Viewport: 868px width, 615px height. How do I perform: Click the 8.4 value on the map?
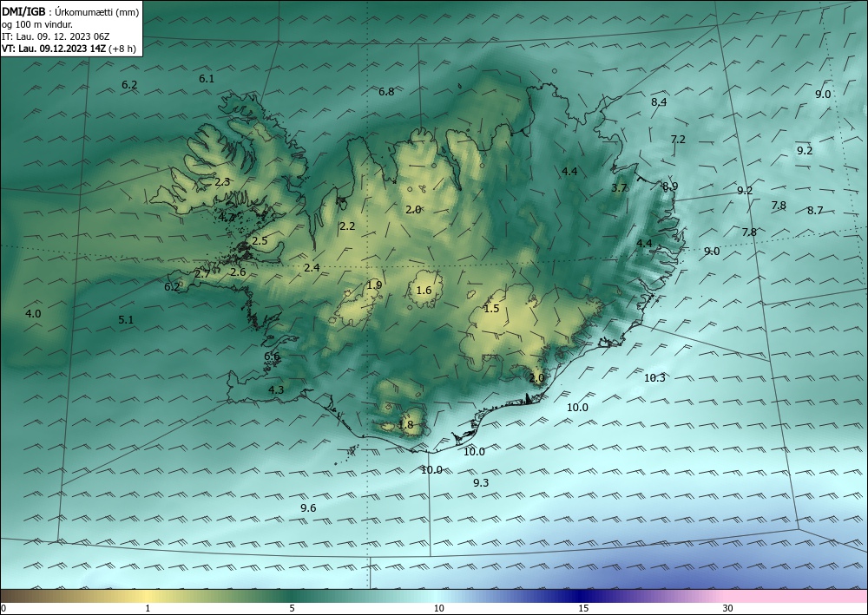tap(659, 102)
